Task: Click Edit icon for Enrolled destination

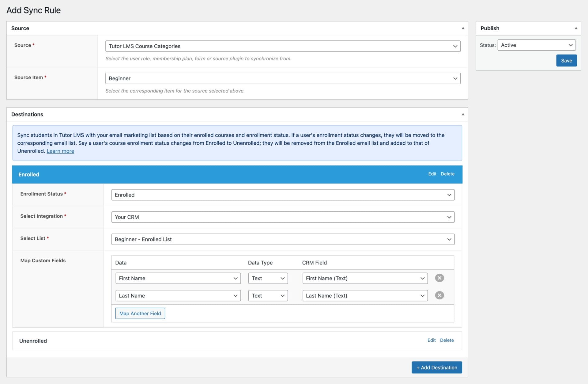Action: (x=432, y=174)
